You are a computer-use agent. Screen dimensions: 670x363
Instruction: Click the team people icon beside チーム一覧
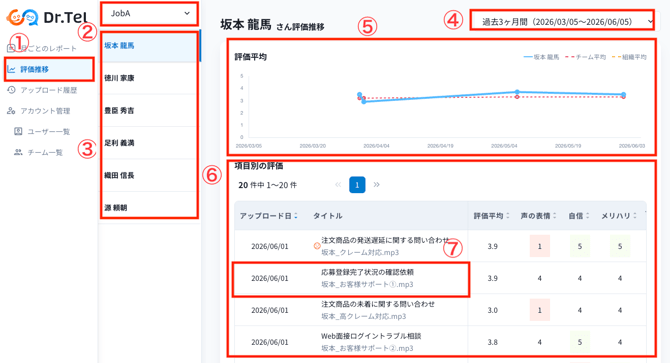coord(18,152)
